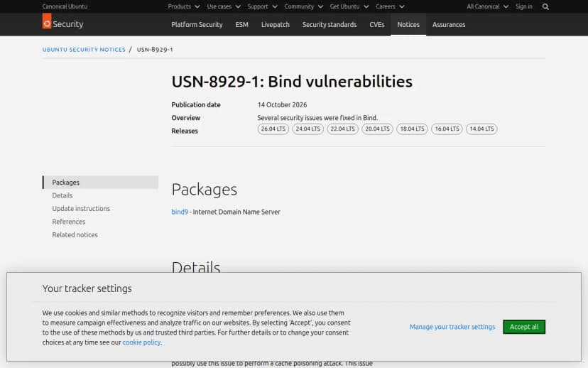Click Canonical Ubuntu in top bar

pyautogui.click(x=65, y=6)
